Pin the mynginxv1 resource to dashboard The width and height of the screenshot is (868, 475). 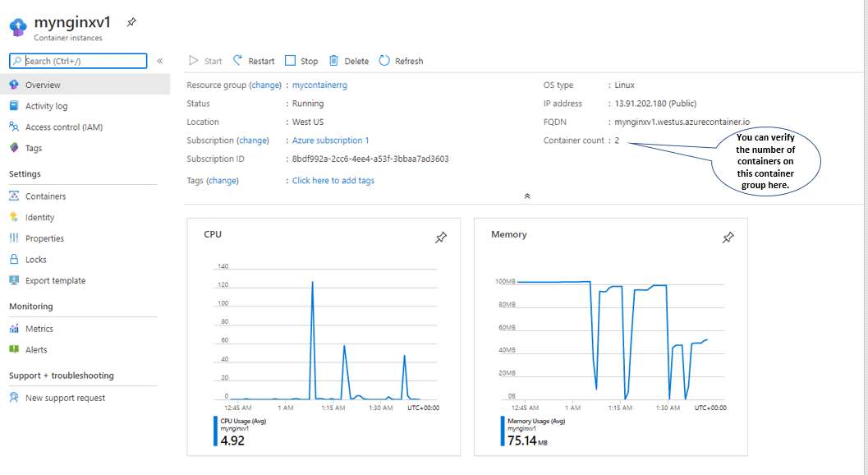click(131, 23)
